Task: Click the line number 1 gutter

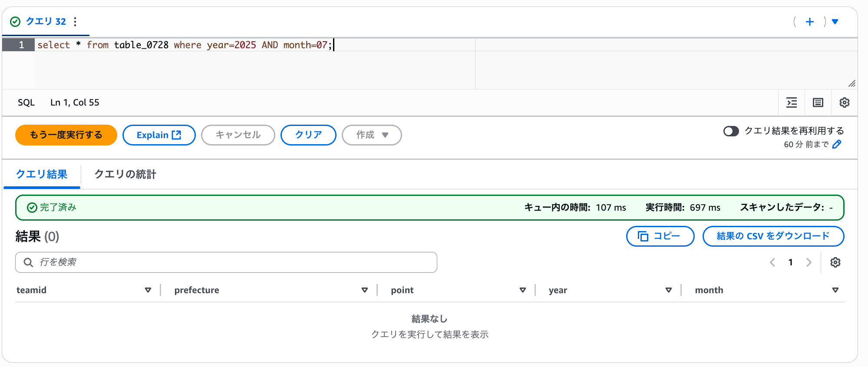Action: click(18, 45)
